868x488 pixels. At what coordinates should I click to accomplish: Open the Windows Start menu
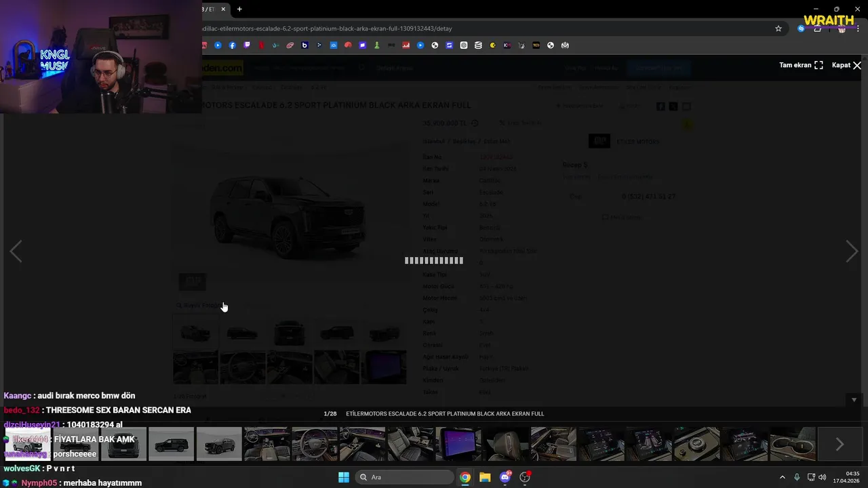click(344, 477)
